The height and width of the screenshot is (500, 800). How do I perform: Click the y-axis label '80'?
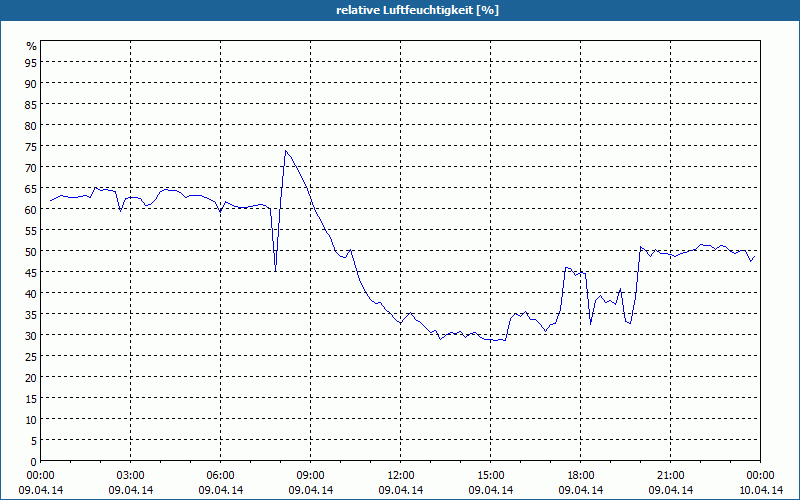(31, 126)
